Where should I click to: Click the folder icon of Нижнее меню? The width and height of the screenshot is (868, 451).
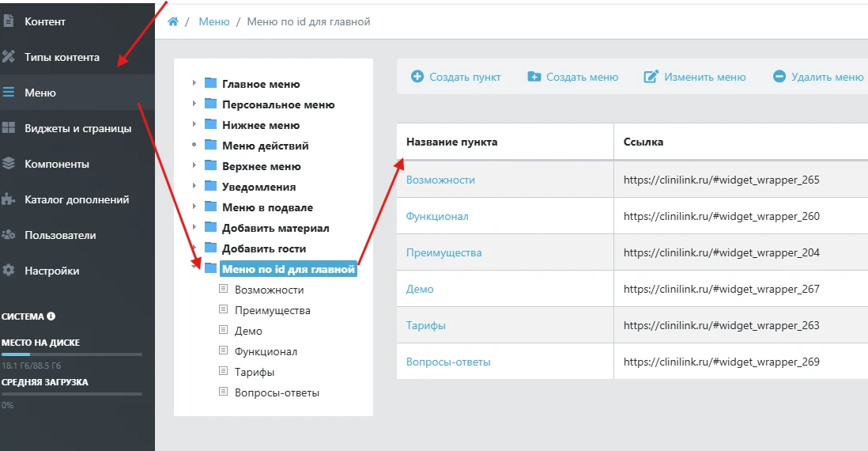[x=210, y=124]
